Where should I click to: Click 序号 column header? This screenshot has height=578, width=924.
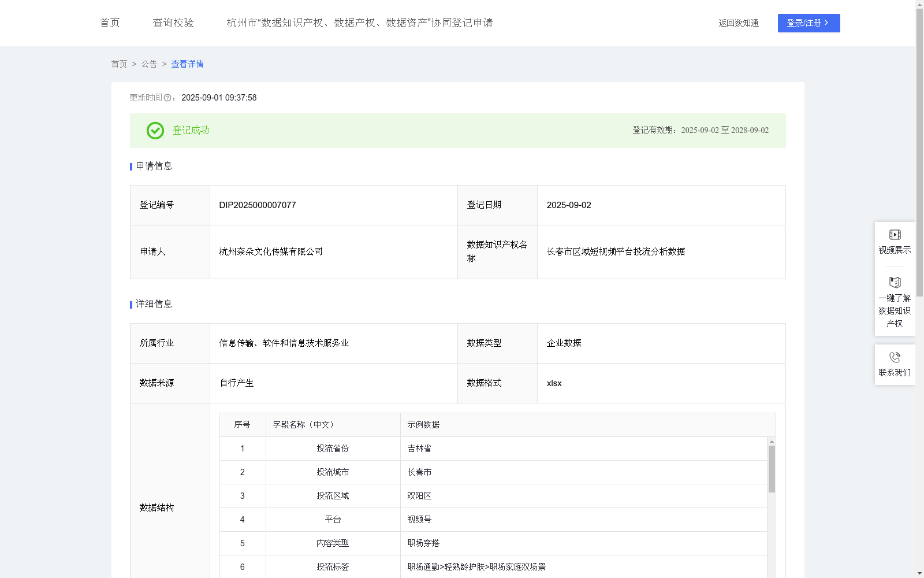(242, 425)
